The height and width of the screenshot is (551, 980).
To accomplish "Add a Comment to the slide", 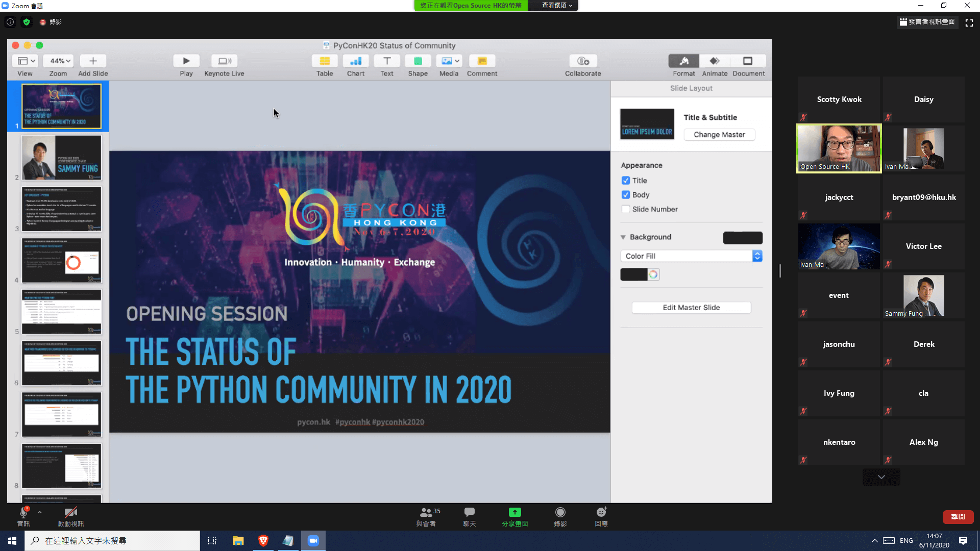I will [x=482, y=61].
